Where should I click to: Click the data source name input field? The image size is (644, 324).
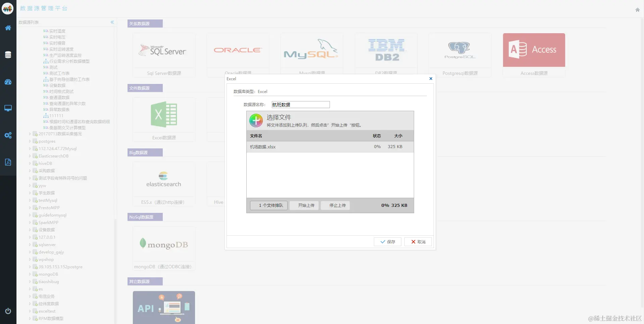tap(301, 105)
